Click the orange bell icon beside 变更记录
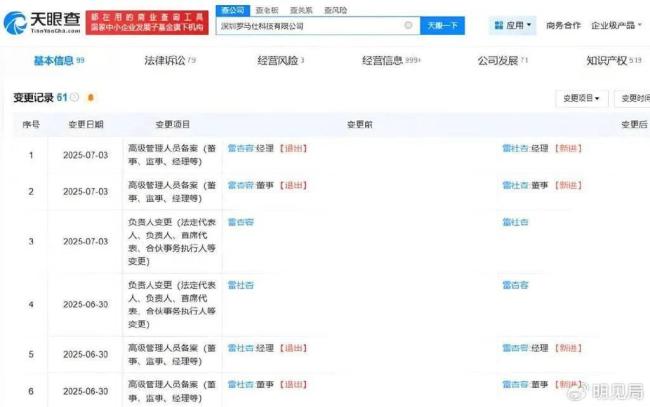 click(91, 97)
